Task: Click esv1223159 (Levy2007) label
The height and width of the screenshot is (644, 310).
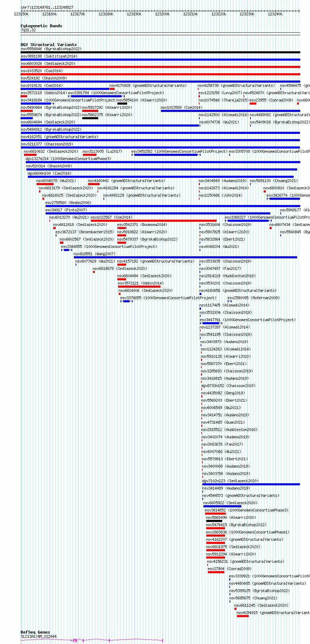Action: (x=220, y=93)
